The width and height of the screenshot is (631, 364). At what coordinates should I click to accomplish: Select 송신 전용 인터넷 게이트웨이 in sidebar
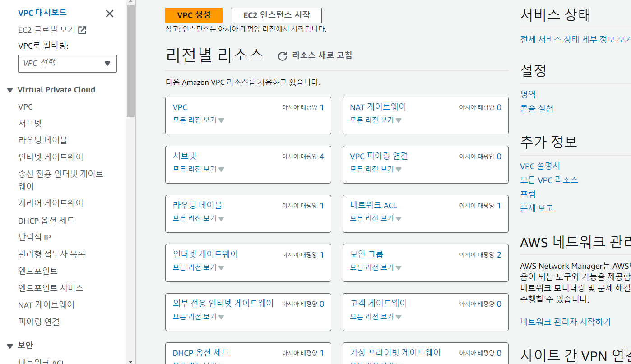pos(60,180)
